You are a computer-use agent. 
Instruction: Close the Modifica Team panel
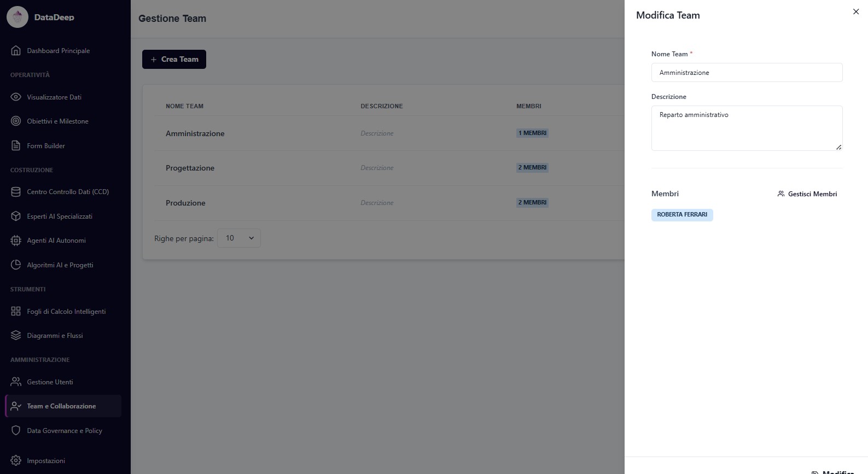click(856, 12)
